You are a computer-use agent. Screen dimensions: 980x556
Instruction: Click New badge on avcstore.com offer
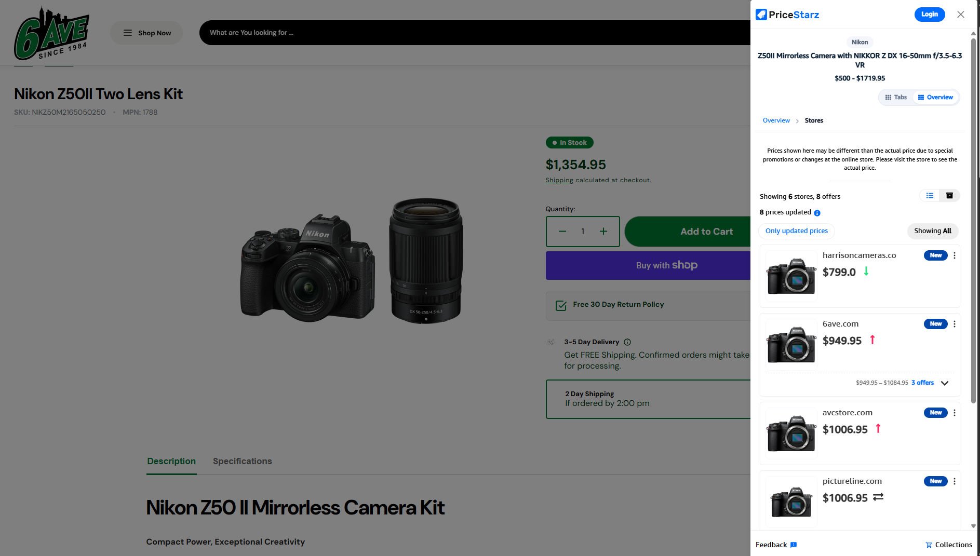pos(936,413)
